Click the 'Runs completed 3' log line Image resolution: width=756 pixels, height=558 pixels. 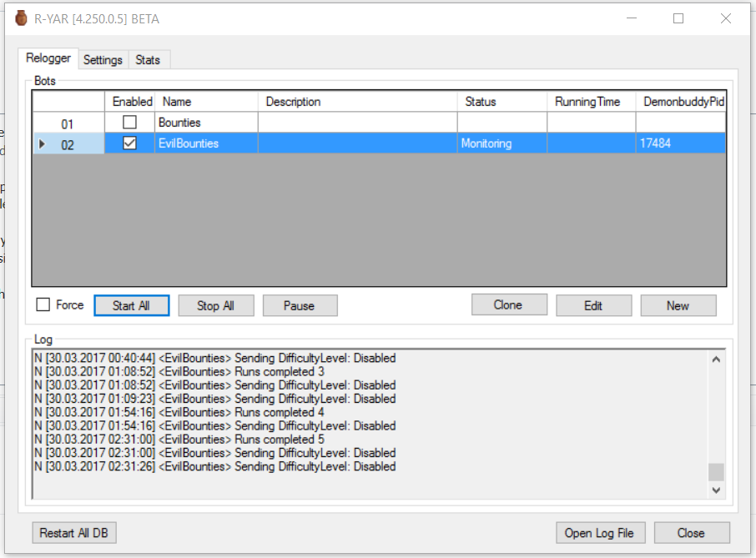click(179, 371)
